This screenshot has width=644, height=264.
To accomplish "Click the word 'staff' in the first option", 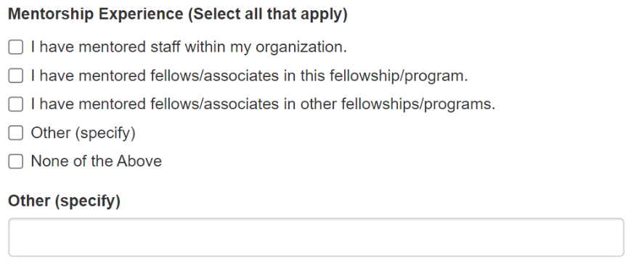I will tap(166, 47).
